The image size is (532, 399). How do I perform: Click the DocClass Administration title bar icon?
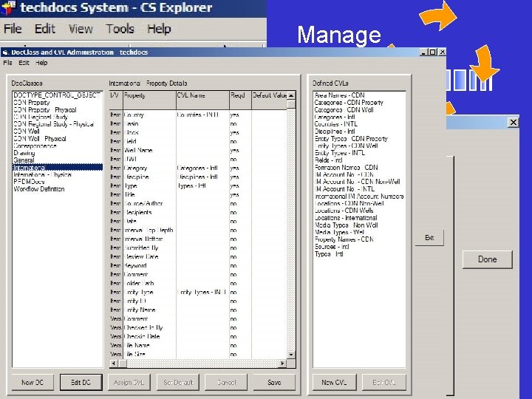point(5,52)
